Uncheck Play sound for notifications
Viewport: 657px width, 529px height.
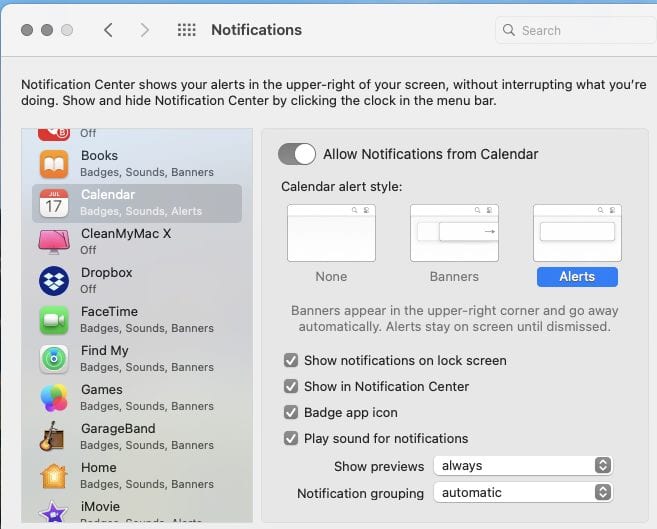click(291, 438)
